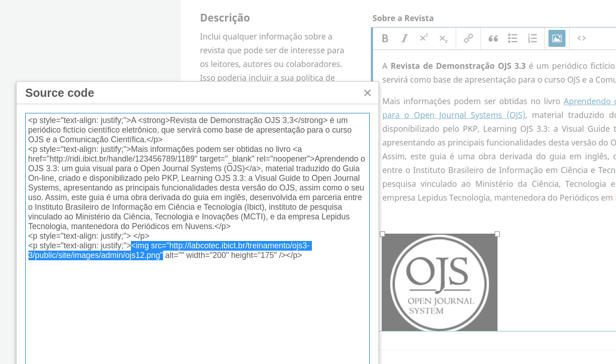Create a bulleted list
616x364 pixels.
click(x=513, y=39)
